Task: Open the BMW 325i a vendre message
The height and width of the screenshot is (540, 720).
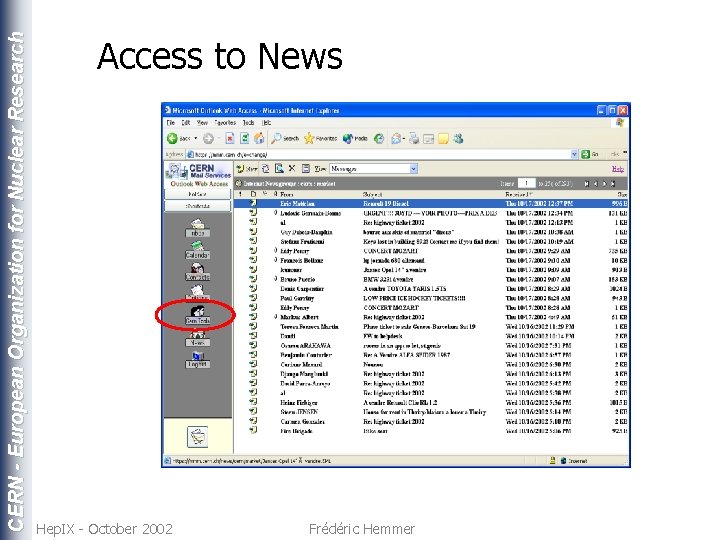Action: click(x=431, y=279)
